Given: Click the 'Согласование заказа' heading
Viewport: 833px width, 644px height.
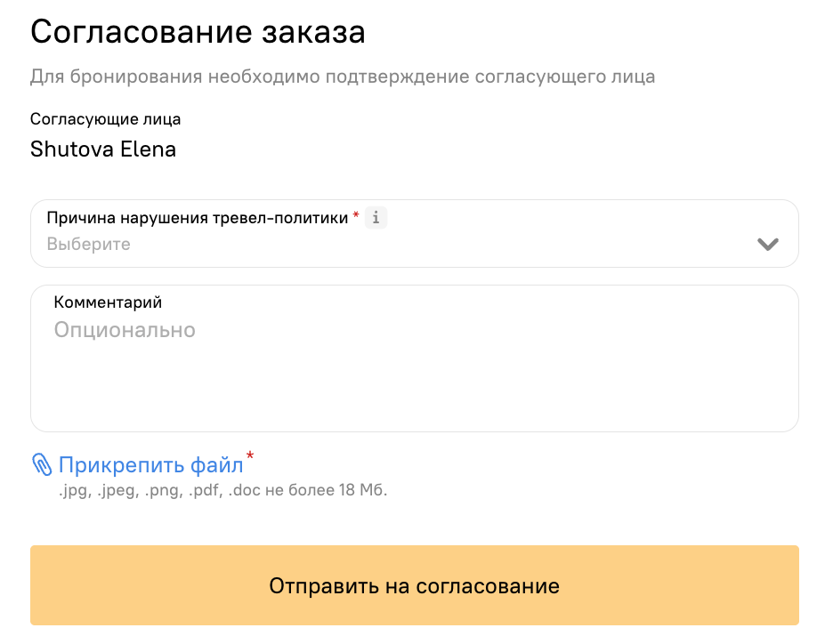Looking at the screenshot, I should [x=198, y=32].
